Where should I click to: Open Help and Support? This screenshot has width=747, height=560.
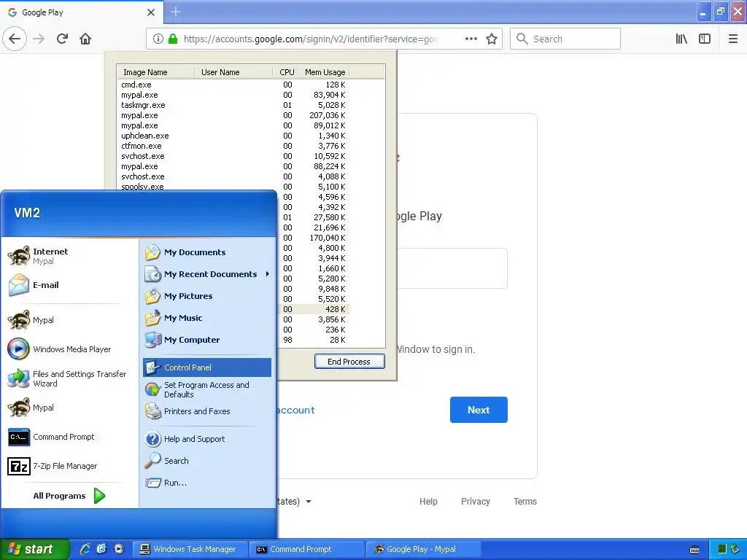(206, 439)
